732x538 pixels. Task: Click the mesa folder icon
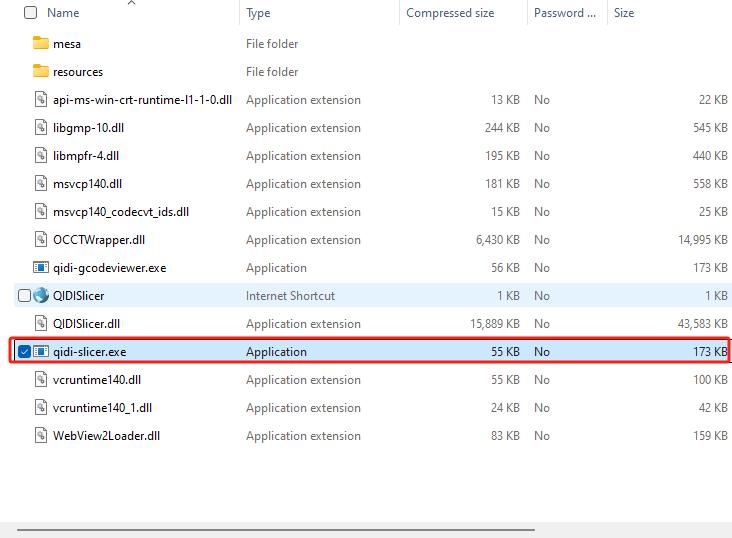[x=41, y=44]
